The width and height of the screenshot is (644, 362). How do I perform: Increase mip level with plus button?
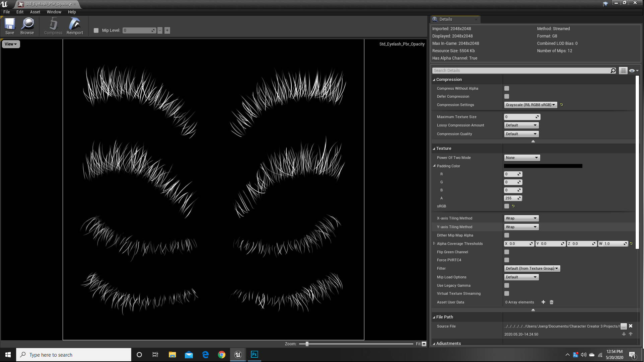(x=167, y=30)
